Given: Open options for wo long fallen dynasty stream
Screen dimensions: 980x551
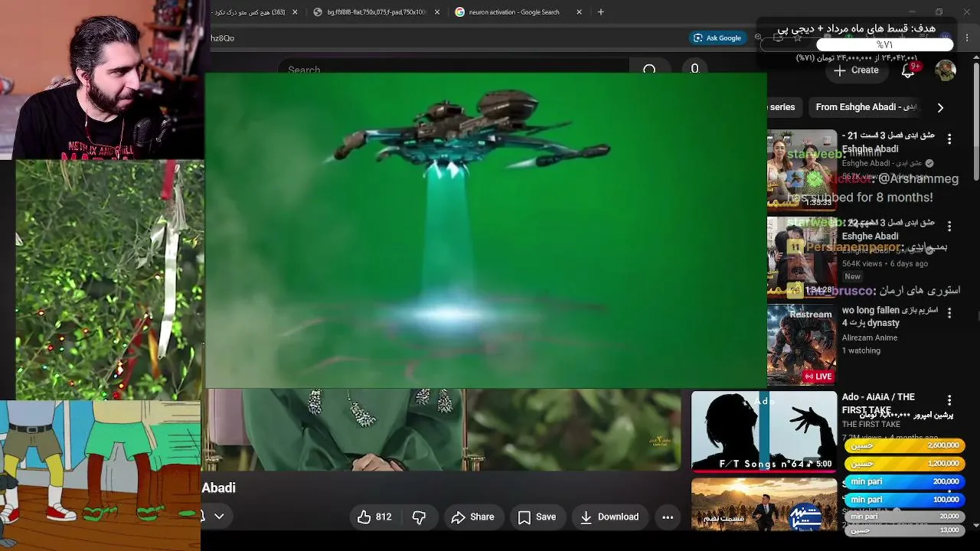Looking at the screenshot, I should point(949,313).
